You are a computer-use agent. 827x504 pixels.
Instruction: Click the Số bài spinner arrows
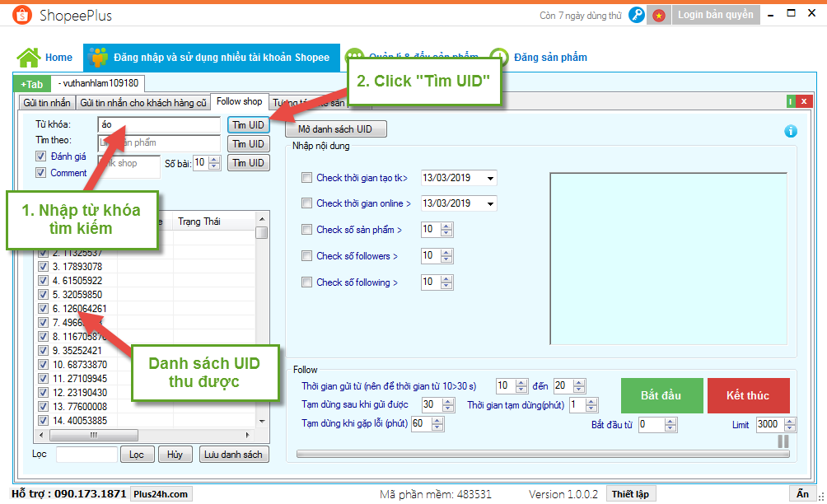[x=215, y=163]
